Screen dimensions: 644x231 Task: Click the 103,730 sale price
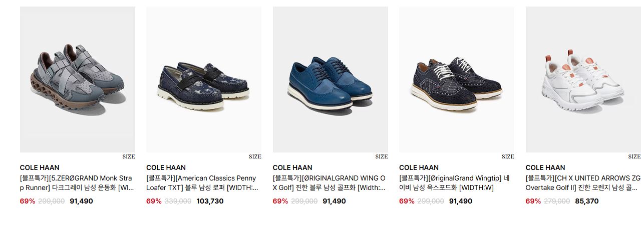210,201
